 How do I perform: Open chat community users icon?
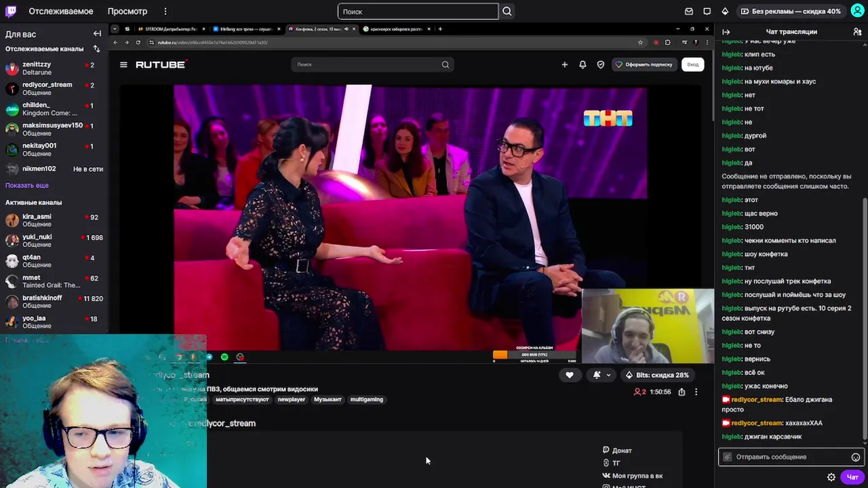[x=857, y=32]
